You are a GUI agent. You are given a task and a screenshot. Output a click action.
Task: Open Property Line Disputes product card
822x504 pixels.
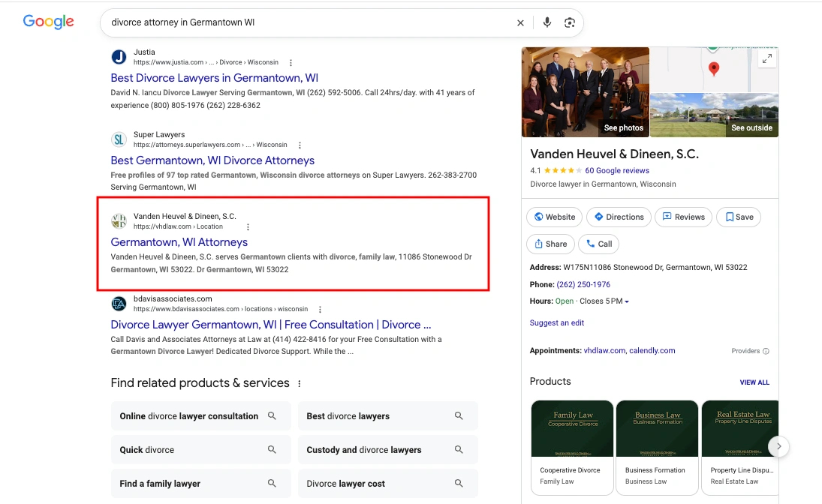(x=740, y=448)
